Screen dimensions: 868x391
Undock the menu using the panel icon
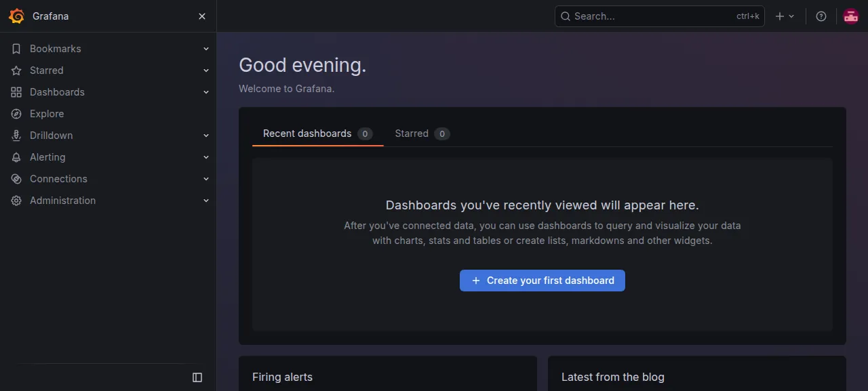(197, 377)
